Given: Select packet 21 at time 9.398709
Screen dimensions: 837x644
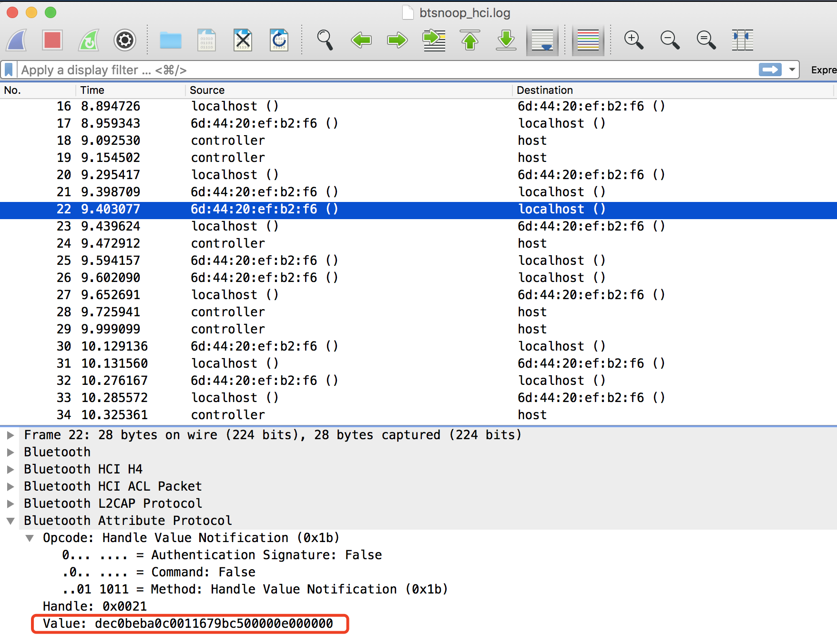Looking at the screenshot, I should point(418,192).
